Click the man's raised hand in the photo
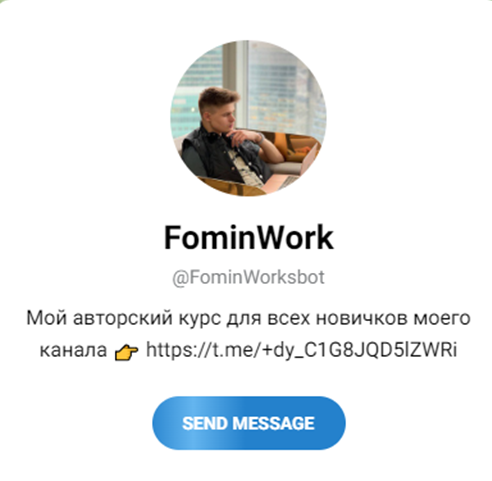This screenshot has width=492, height=481. point(241,136)
